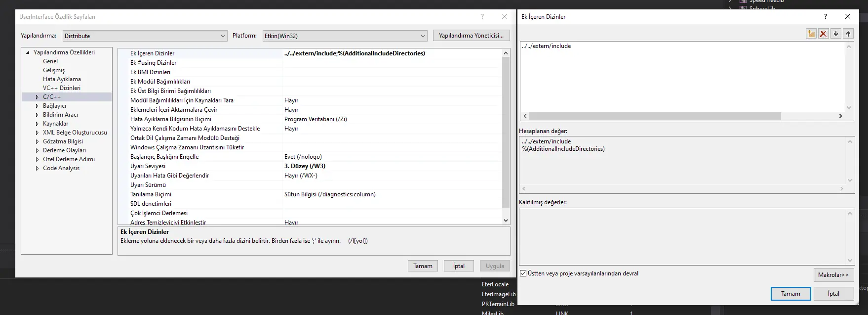Click the ../../extern/include entry in the list
The height and width of the screenshot is (315, 868).
click(x=547, y=46)
